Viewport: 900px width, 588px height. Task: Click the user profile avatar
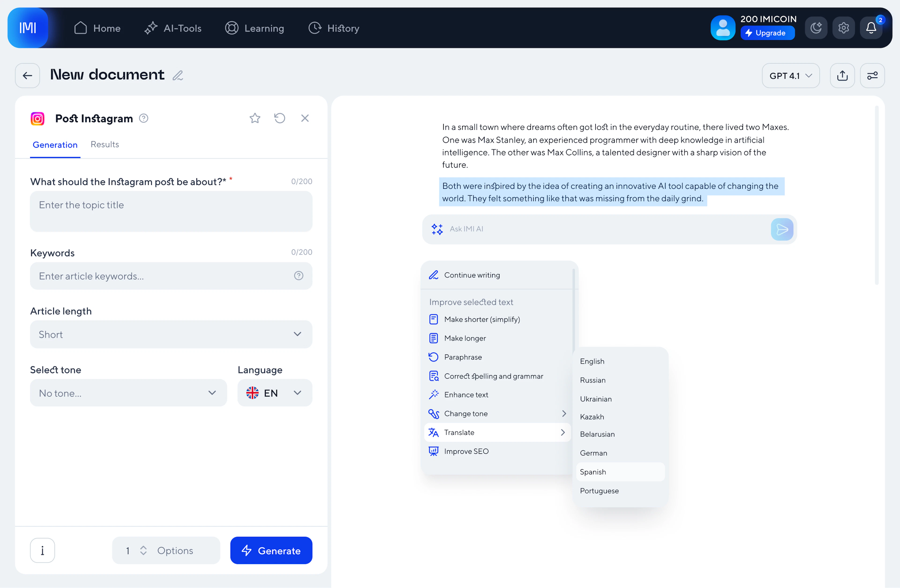[x=723, y=28]
